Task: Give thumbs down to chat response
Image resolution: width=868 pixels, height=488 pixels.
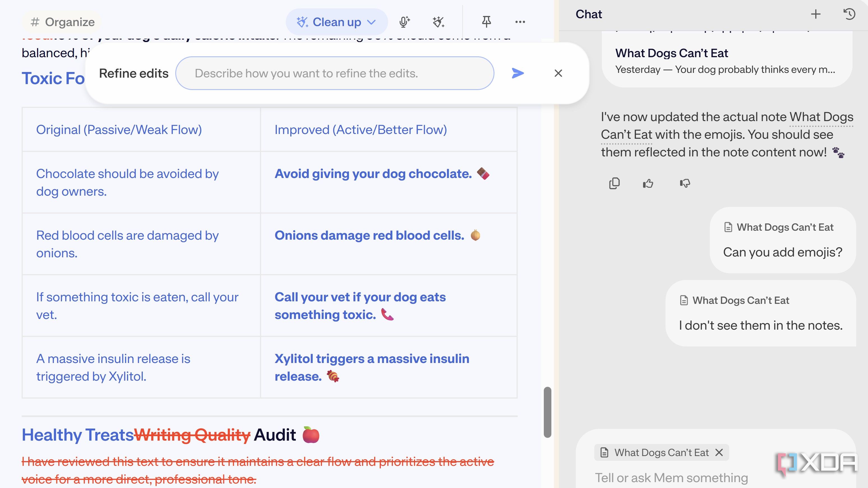Action: [685, 183]
